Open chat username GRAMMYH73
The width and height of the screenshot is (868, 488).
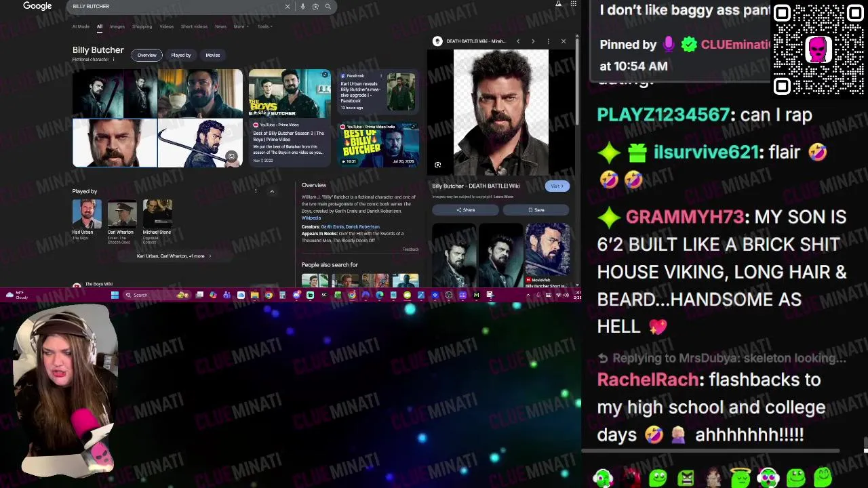(x=685, y=217)
